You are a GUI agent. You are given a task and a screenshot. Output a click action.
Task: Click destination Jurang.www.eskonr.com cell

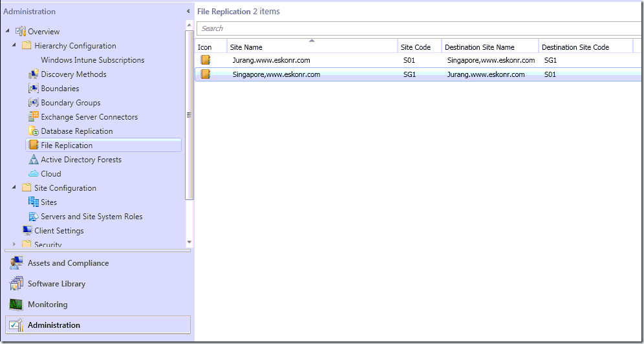[x=486, y=74]
